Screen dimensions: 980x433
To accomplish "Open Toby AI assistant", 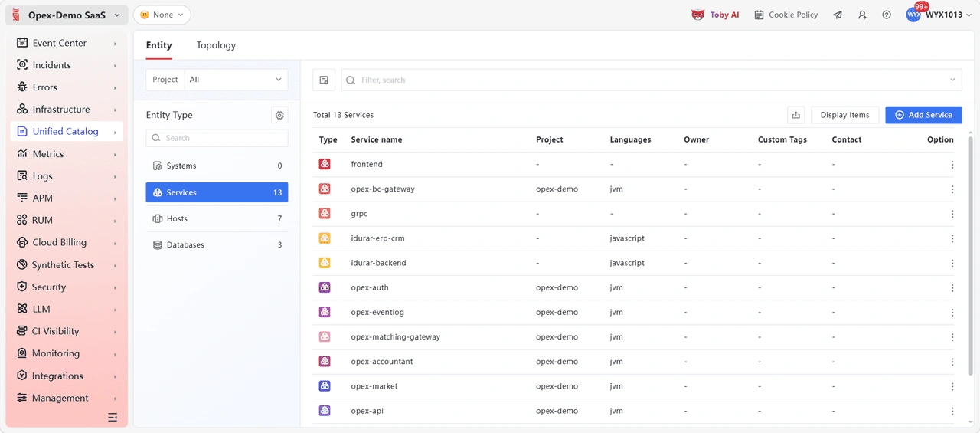I will 715,15.
